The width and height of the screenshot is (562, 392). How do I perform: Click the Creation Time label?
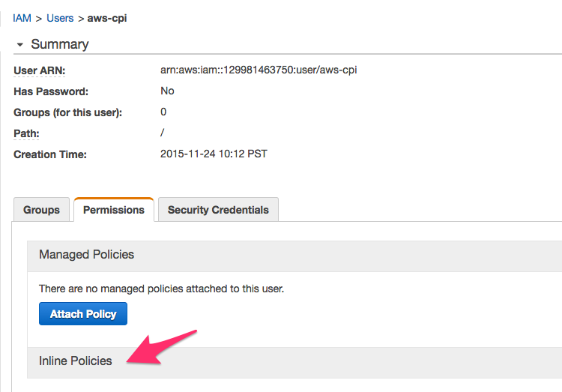[x=50, y=154]
